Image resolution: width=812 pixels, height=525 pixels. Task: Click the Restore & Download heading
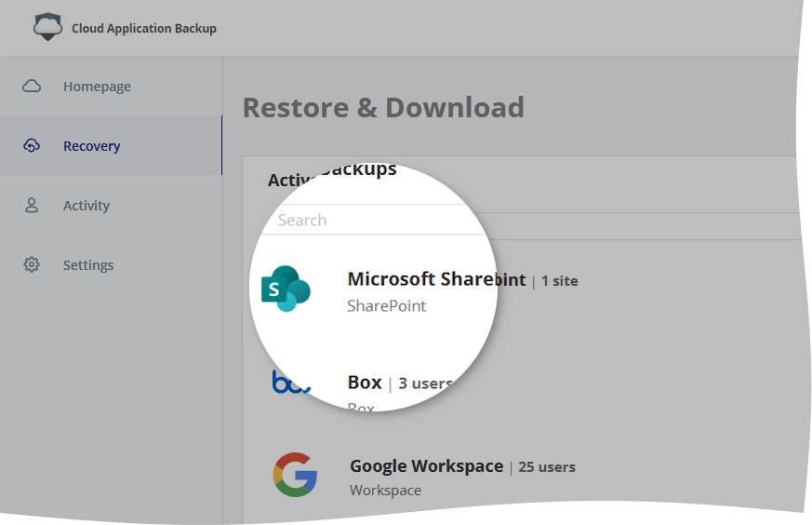click(x=383, y=107)
